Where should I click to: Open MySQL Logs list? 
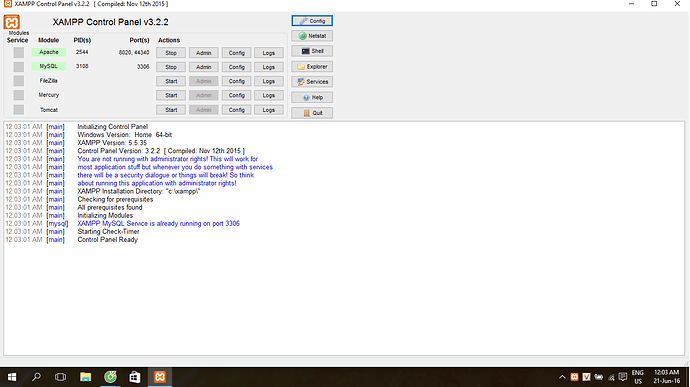pos(268,67)
